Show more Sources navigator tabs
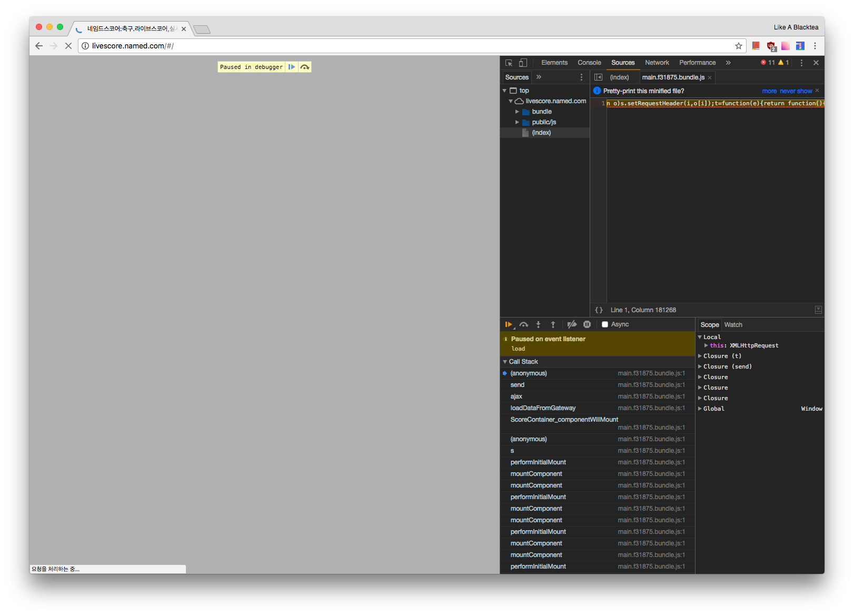Viewport: 854px width, 616px height. point(539,77)
